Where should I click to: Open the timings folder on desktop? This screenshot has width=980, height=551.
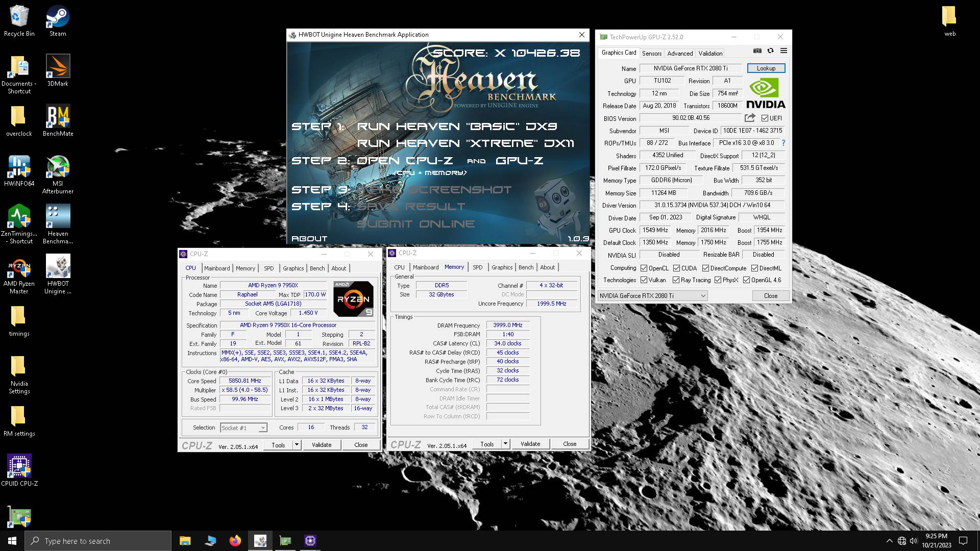19,321
